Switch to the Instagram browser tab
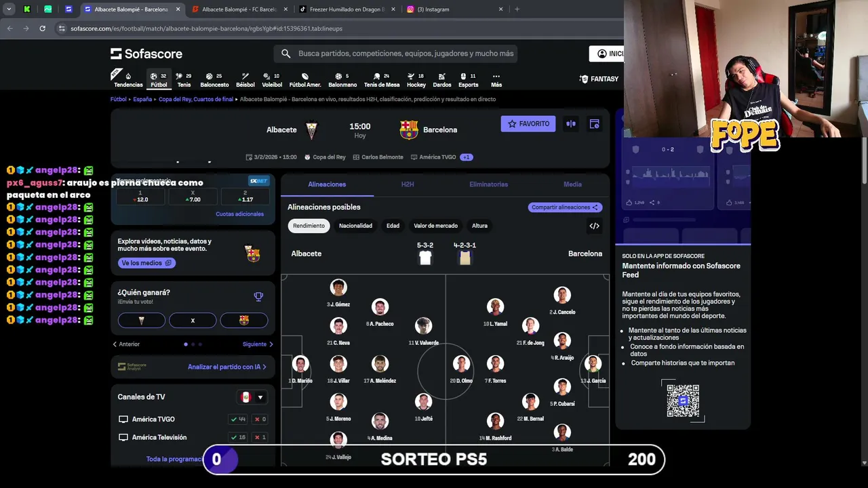The width and height of the screenshot is (868, 488). pos(454,9)
